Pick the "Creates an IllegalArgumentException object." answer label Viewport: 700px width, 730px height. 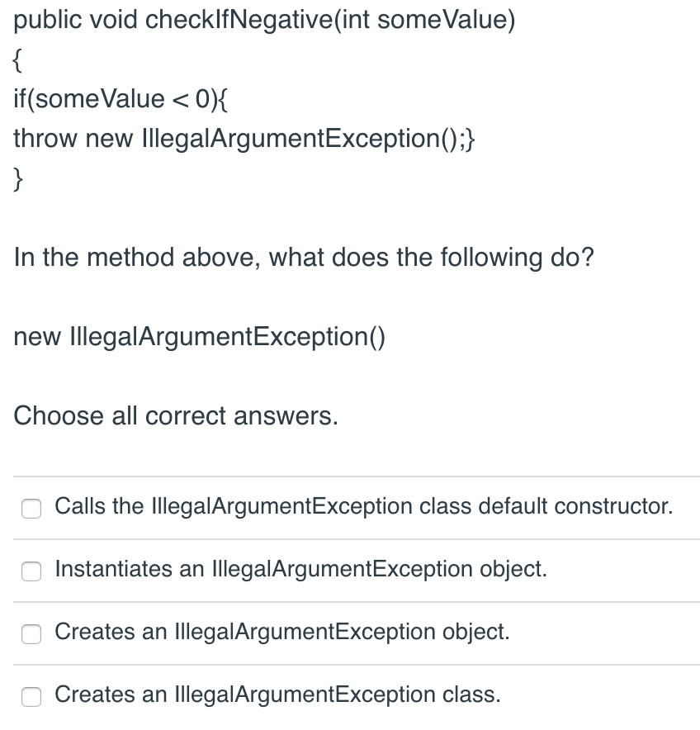point(282,633)
